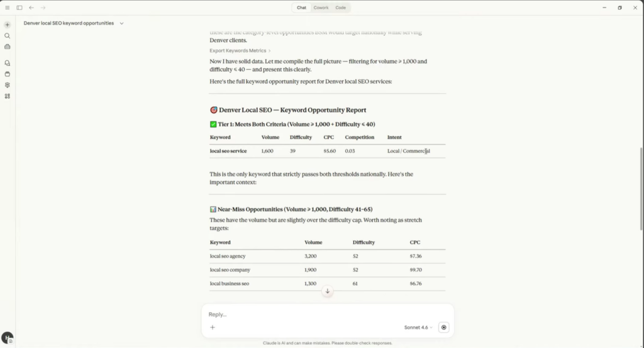Expand the Export Keywords Metrics step
The width and height of the screenshot is (644, 348).
click(240, 50)
